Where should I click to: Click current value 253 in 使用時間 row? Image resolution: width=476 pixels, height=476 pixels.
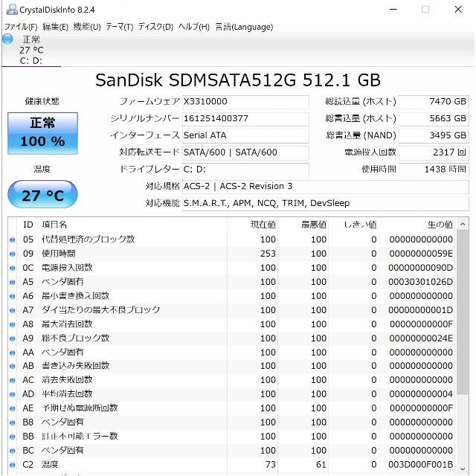click(x=268, y=254)
